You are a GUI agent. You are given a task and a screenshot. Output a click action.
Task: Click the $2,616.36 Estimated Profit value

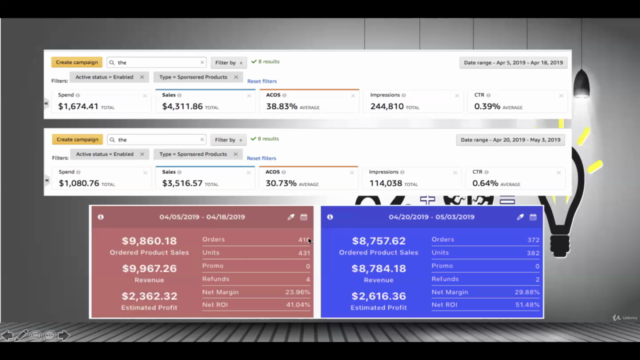(x=379, y=296)
